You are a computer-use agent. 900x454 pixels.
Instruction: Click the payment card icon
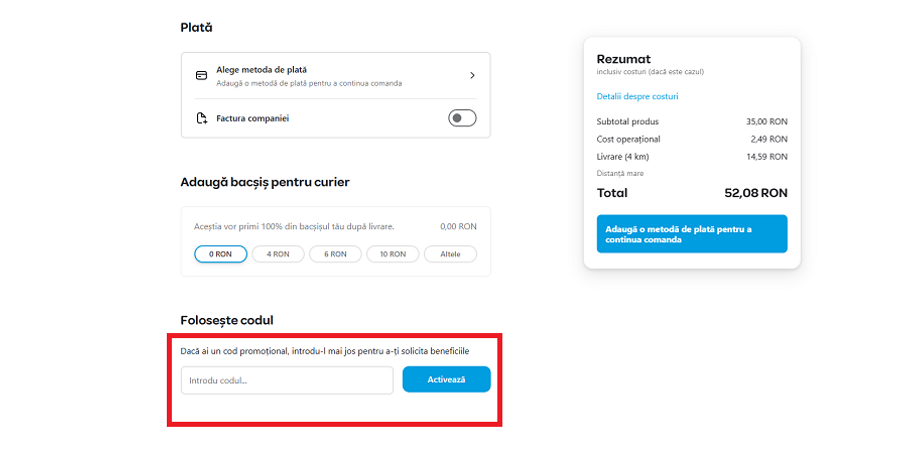(201, 75)
